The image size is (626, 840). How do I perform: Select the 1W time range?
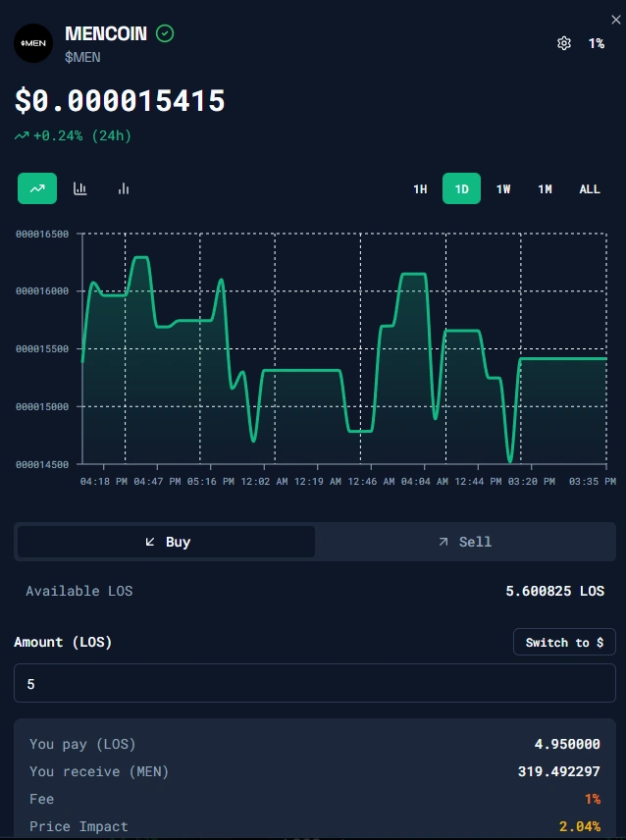pos(503,189)
